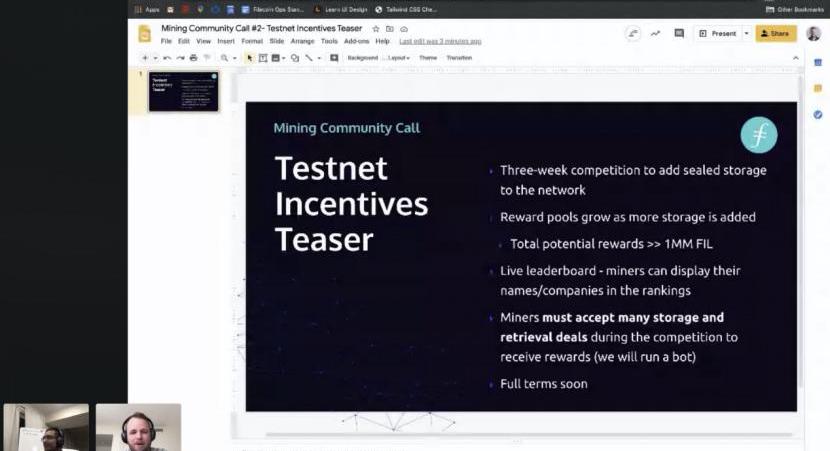Open Google Slides home logo
This screenshot has height=451, width=830.
[x=145, y=33]
